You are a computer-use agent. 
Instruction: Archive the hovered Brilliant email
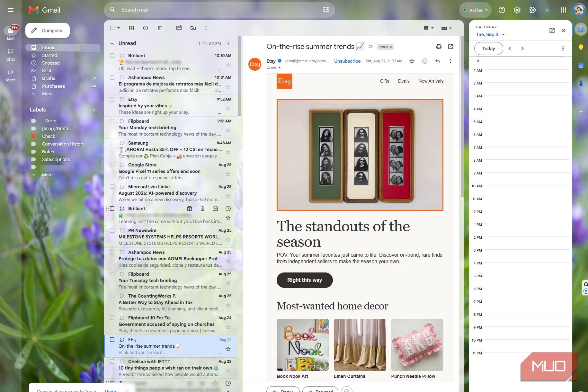[x=190, y=209]
